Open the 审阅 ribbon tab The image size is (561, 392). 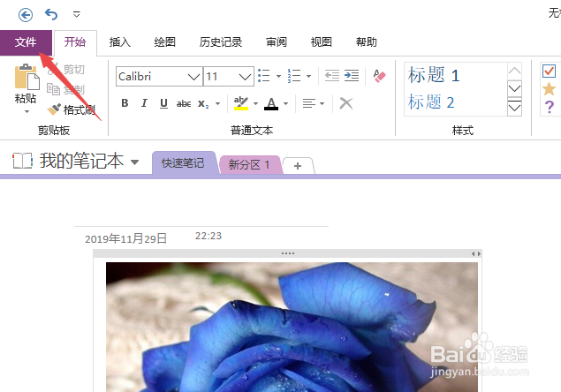(x=277, y=42)
